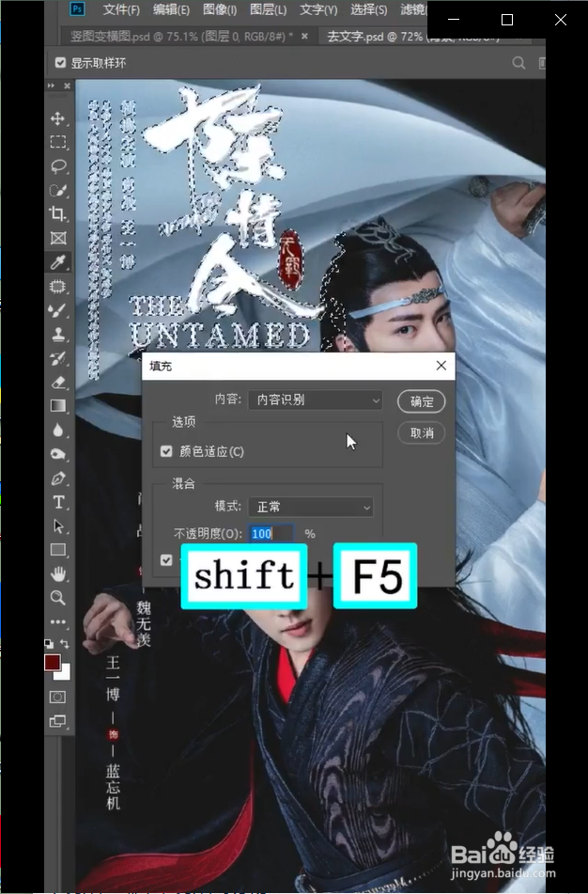
Task: Open the 文字(Y) menu
Action: 317,9
